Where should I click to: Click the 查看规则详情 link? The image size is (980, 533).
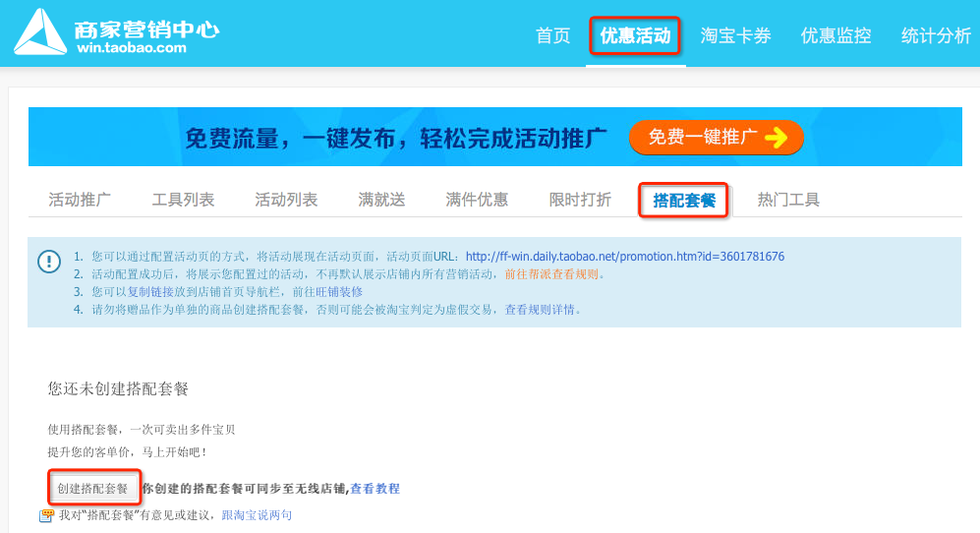point(543,310)
